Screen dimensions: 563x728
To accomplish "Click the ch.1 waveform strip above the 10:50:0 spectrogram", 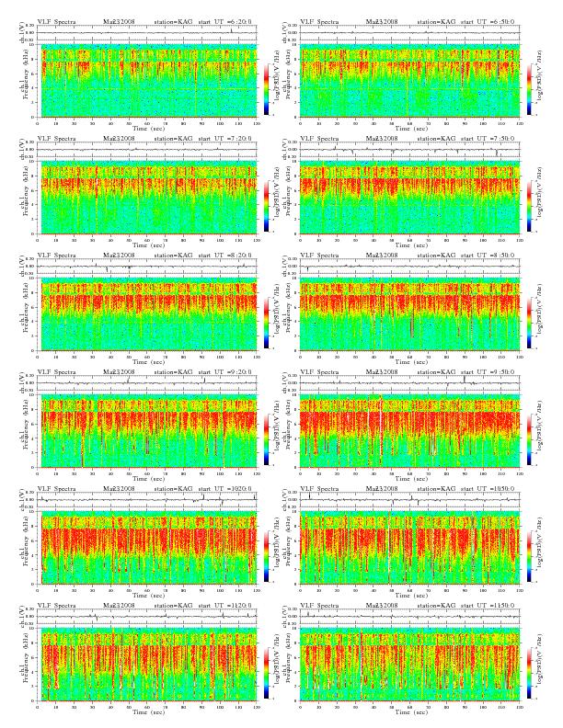I will (x=409, y=500).
